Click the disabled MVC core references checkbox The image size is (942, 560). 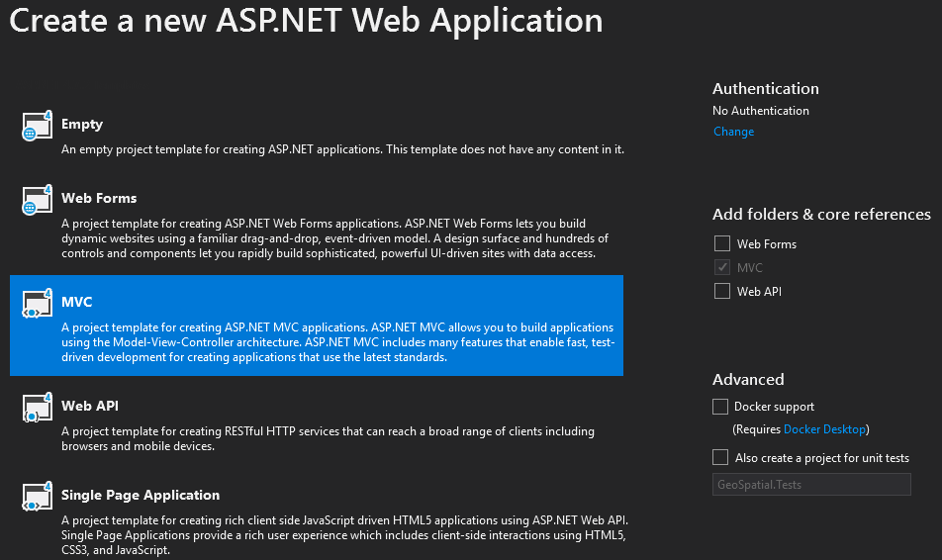pos(722,267)
